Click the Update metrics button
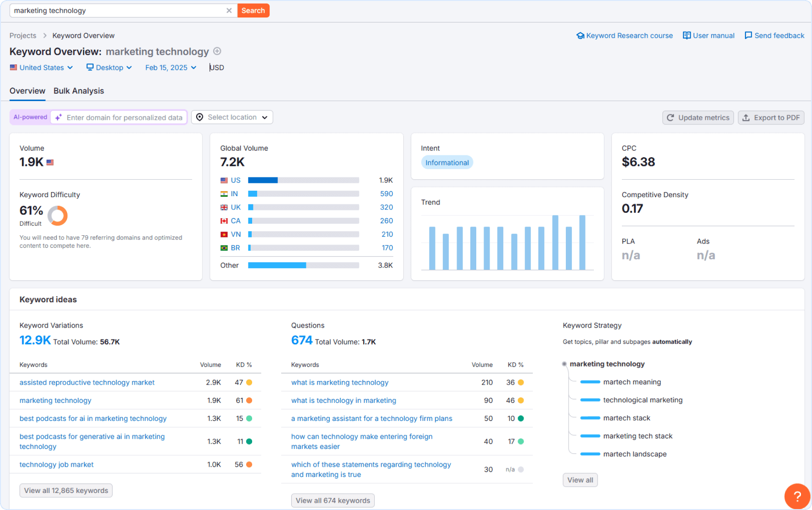812x510 pixels. (698, 118)
